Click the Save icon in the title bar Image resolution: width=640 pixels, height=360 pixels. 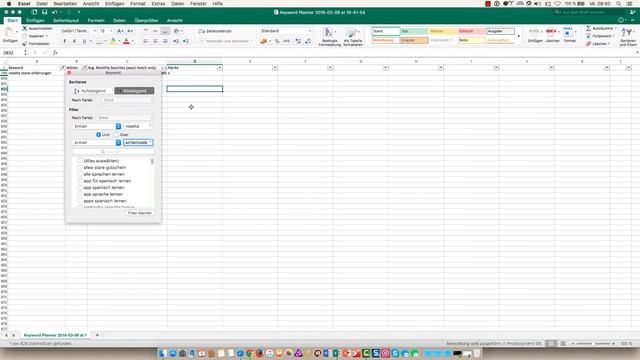44,12
